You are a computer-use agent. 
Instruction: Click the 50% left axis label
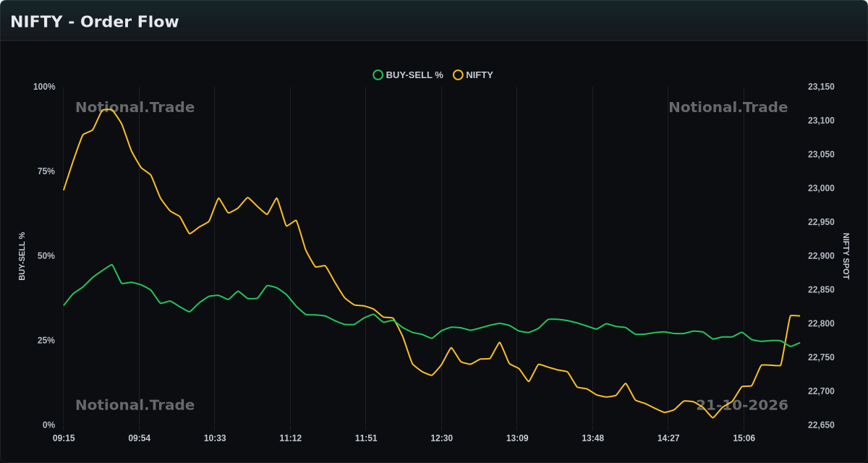click(46, 256)
